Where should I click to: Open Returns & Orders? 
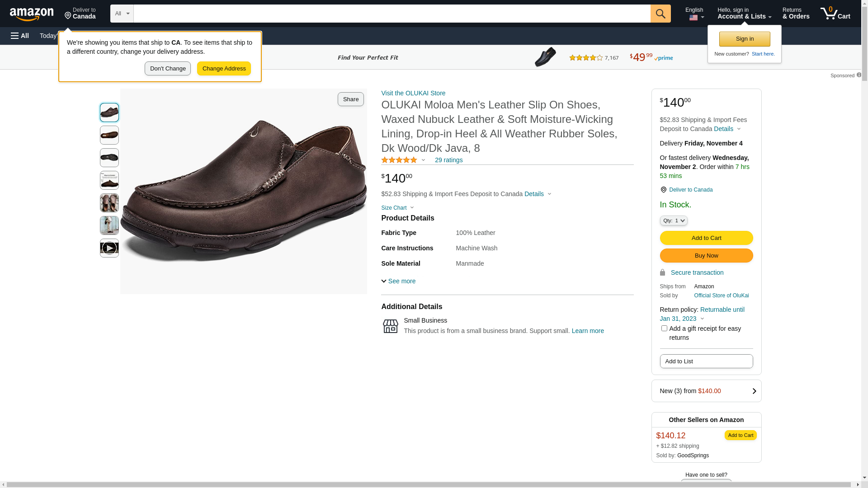coord(796,14)
